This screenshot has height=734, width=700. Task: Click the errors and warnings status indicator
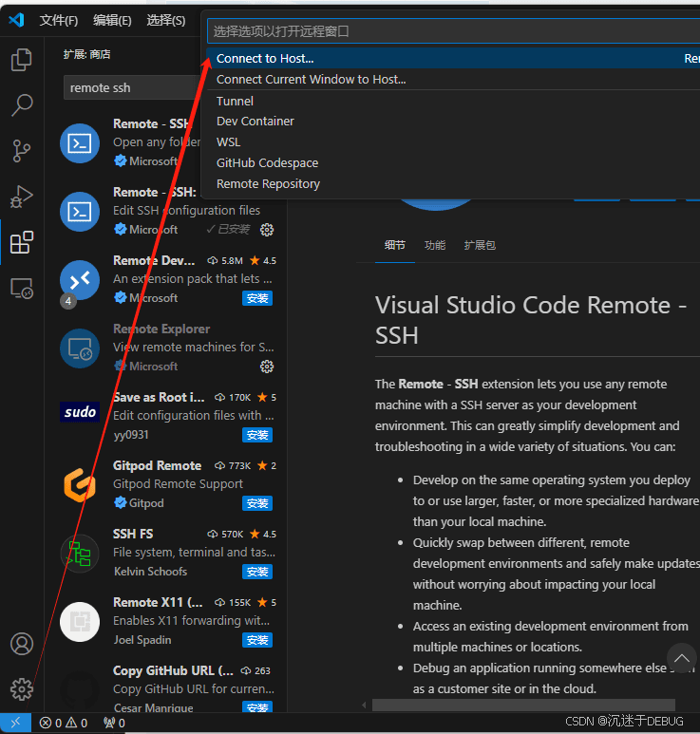click(x=64, y=723)
